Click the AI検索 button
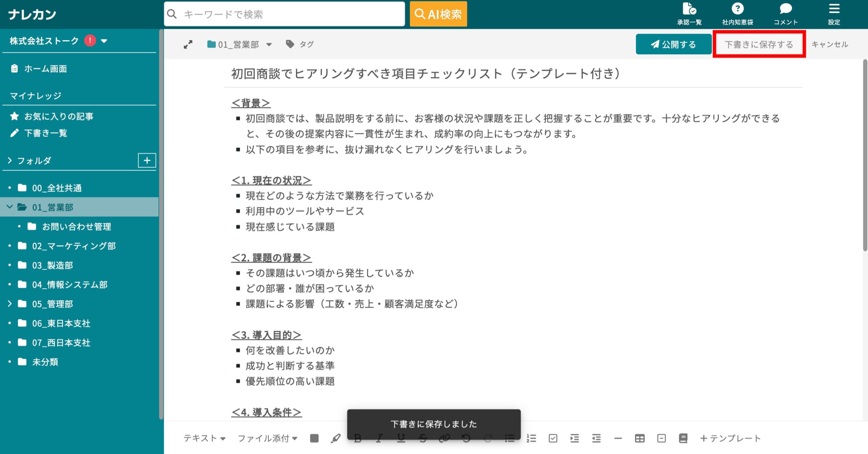The image size is (868, 454). pos(438,14)
